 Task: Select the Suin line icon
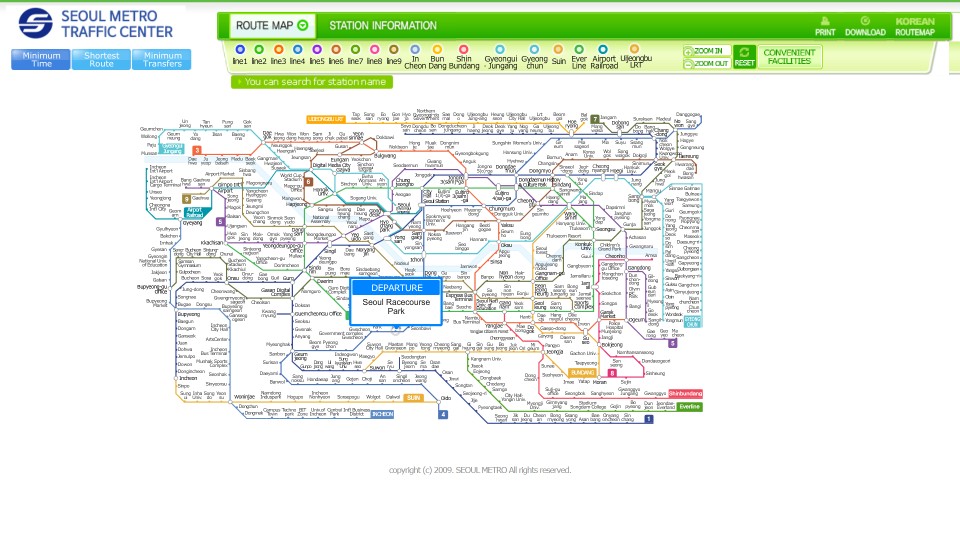(x=558, y=50)
